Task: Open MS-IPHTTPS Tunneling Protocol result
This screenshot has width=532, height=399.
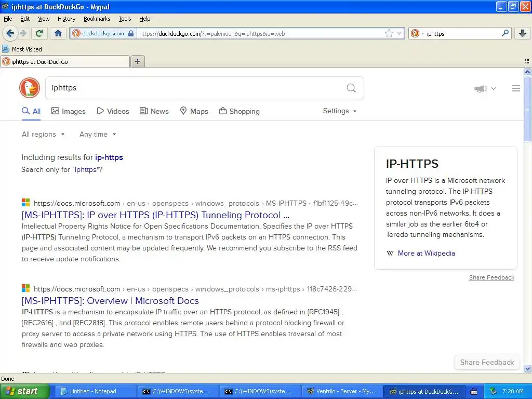Action: [155, 215]
